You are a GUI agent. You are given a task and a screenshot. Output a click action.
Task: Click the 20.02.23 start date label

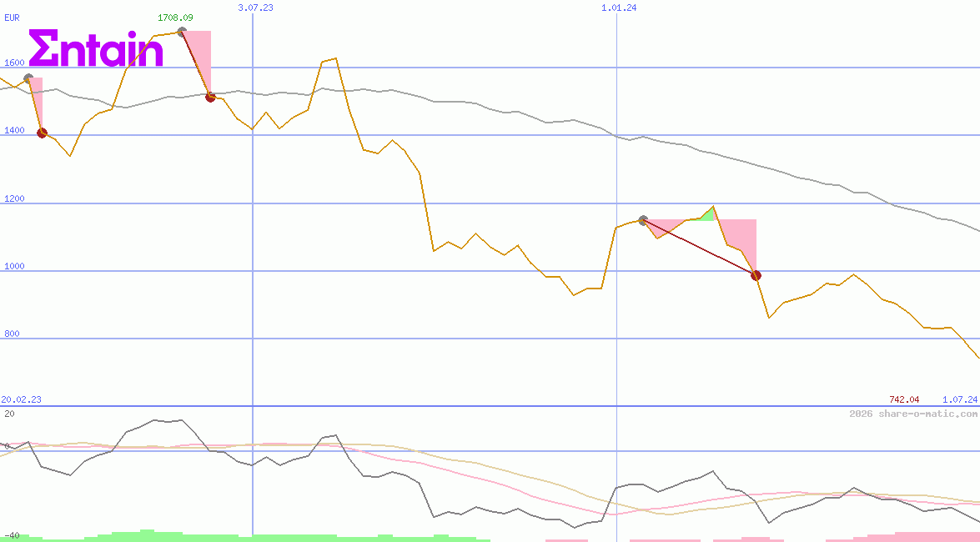pyautogui.click(x=21, y=399)
